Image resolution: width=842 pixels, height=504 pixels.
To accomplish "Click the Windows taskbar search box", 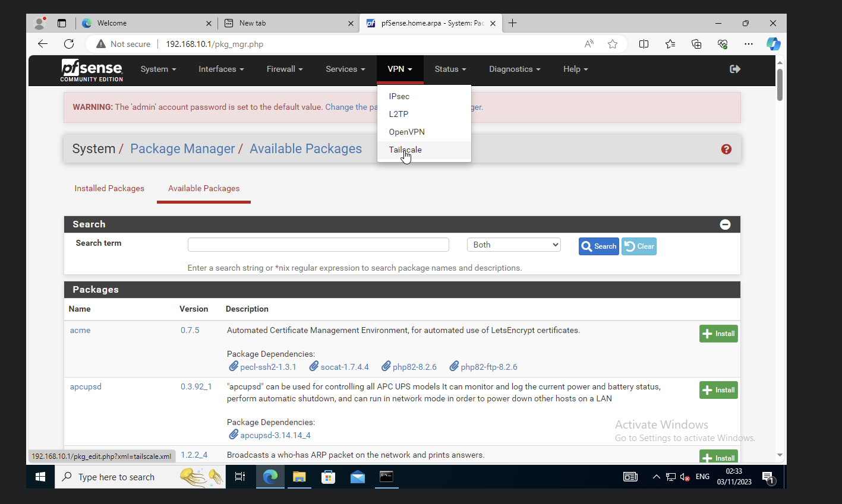I will pos(140,477).
